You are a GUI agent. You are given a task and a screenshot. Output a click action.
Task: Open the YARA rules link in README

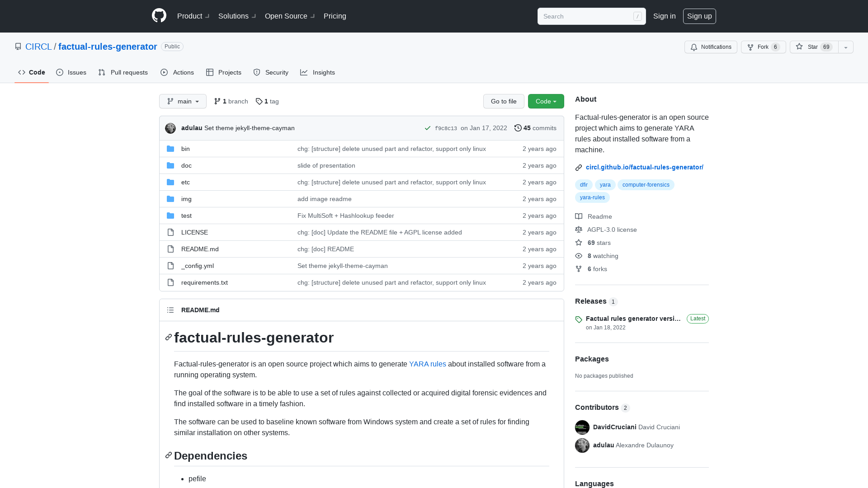(428, 364)
